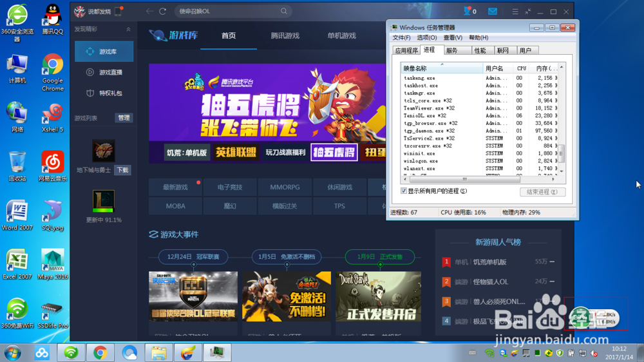Click the 下载 button for 地下城与勇士
The width and height of the screenshot is (644, 362).
[123, 169]
